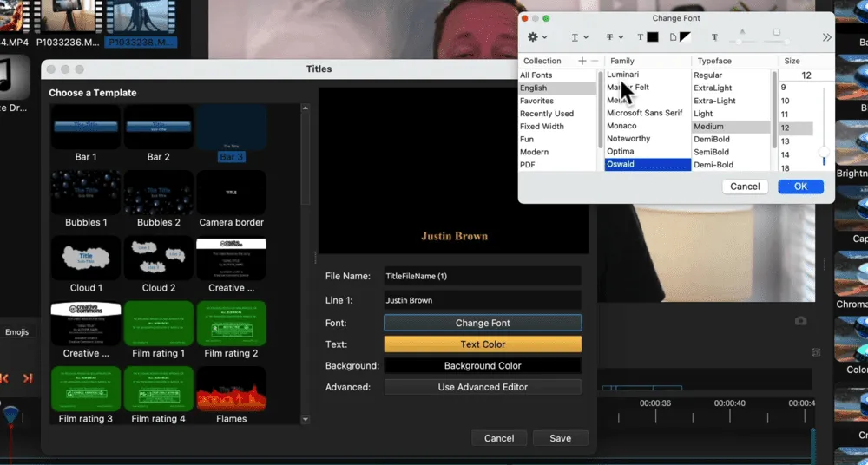
Task: Remove font collection with minus icon
Action: pyautogui.click(x=595, y=61)
